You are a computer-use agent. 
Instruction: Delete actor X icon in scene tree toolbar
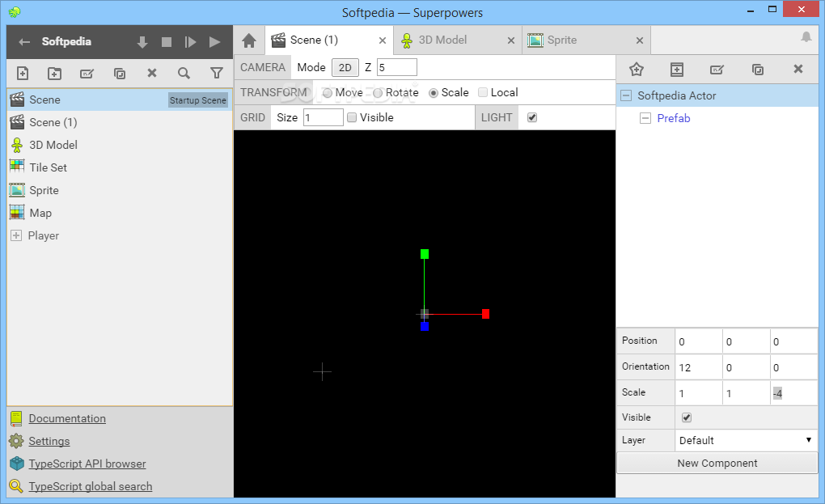798,69
